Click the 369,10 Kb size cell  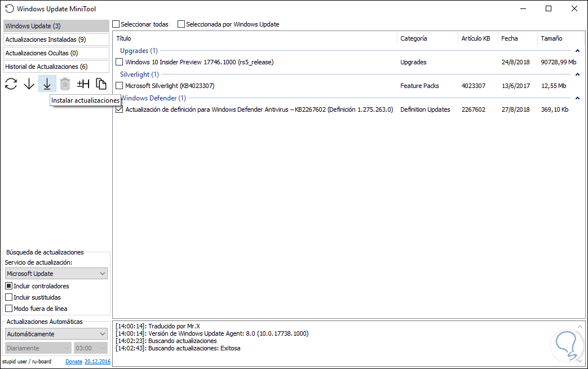coord(555,109)
